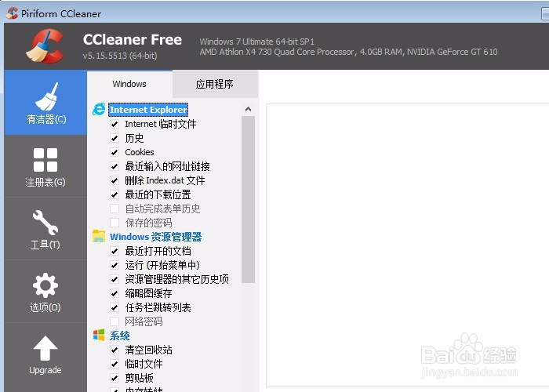
Task: Toggle 最近的下载位置 checkbox
Action: tap(115, 194)
